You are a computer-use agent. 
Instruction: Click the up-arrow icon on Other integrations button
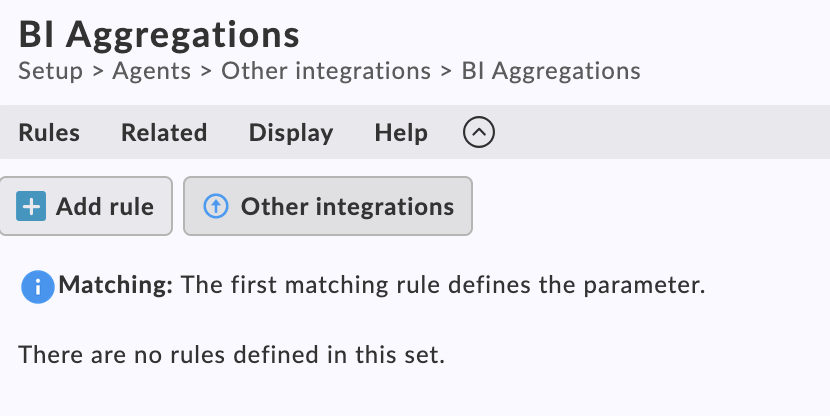(x=216, y=207)
